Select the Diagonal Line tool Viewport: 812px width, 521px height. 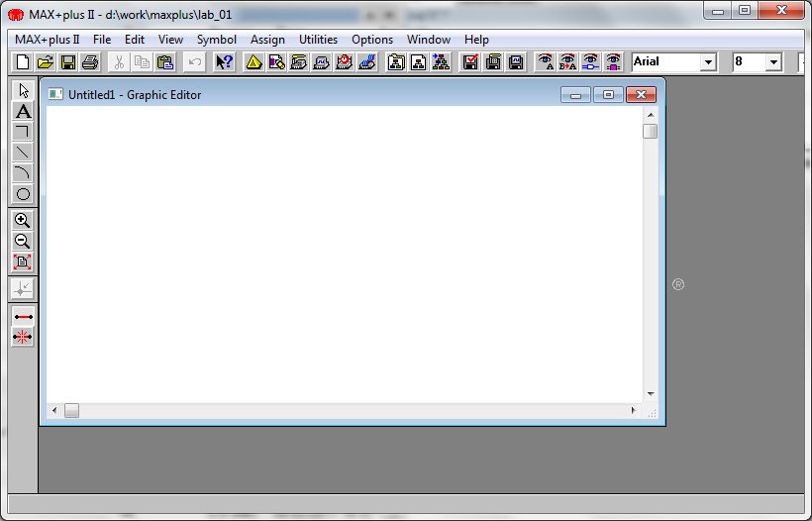[23, 153]
